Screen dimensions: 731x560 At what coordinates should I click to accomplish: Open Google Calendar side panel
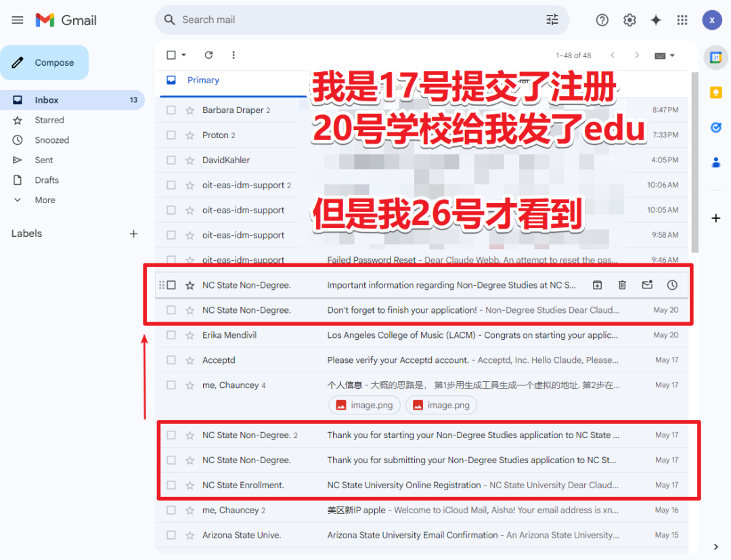coord(715,58)
